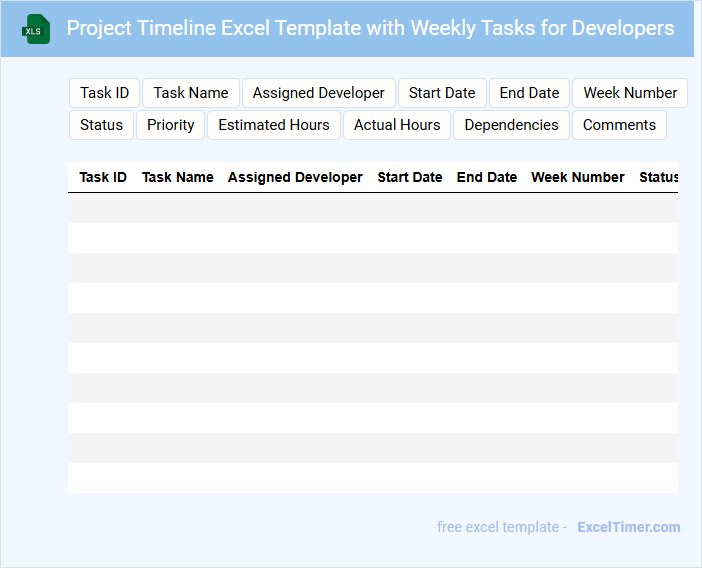This screenshot has width=702, height=568.
Task: Choose the End Date tag
Action: point(529,93)
